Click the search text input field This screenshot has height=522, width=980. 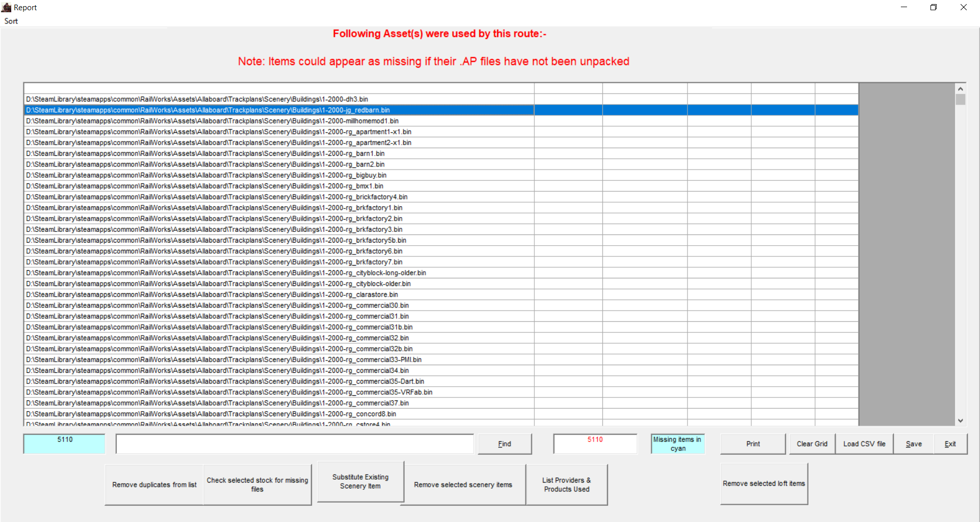point(295,444)
